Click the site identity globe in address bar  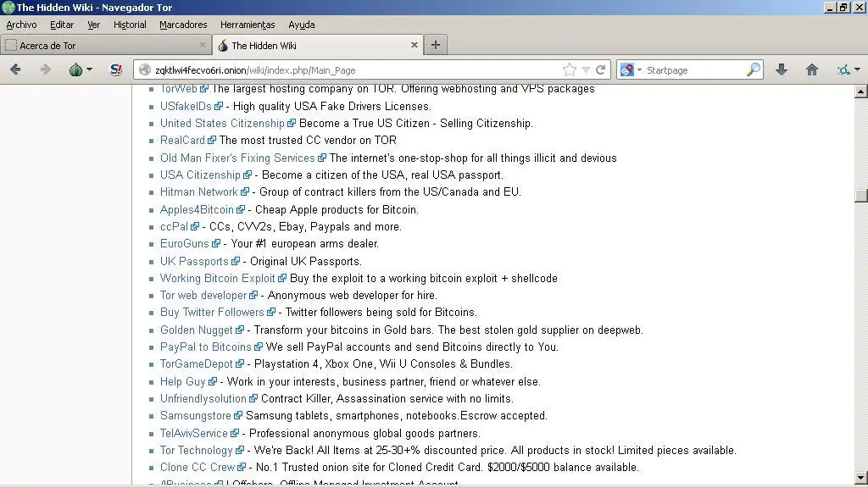click(145, 69)
